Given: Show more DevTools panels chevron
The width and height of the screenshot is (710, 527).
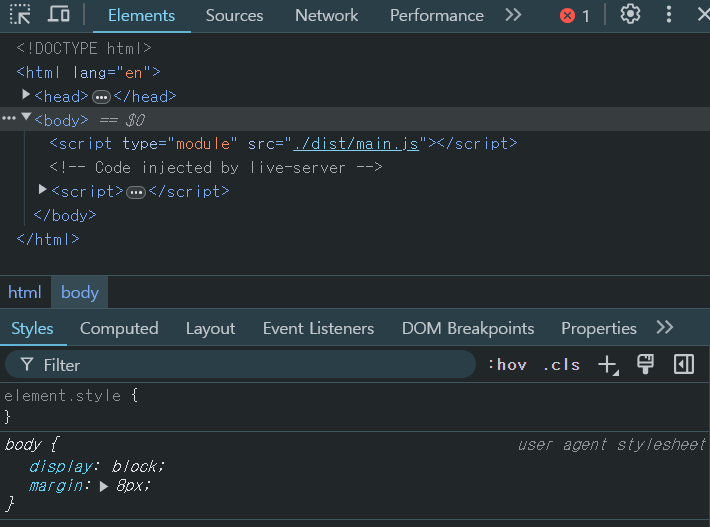Looking at the screenshot, I should click(x=513, y=15).
